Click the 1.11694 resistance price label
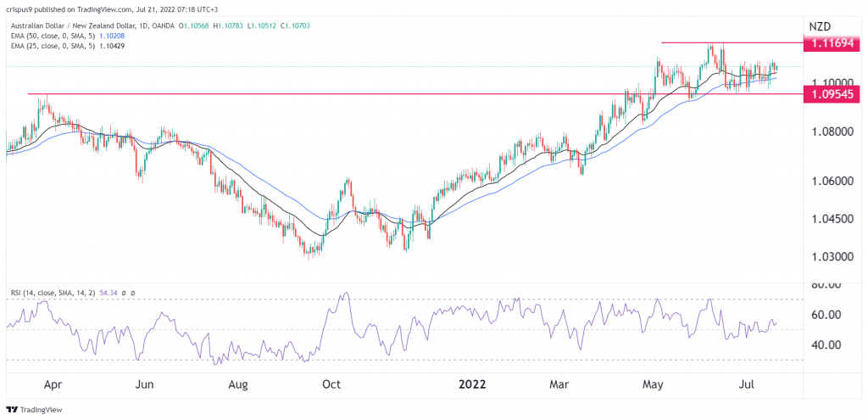The image size is (868, 420). pos(832,42)
